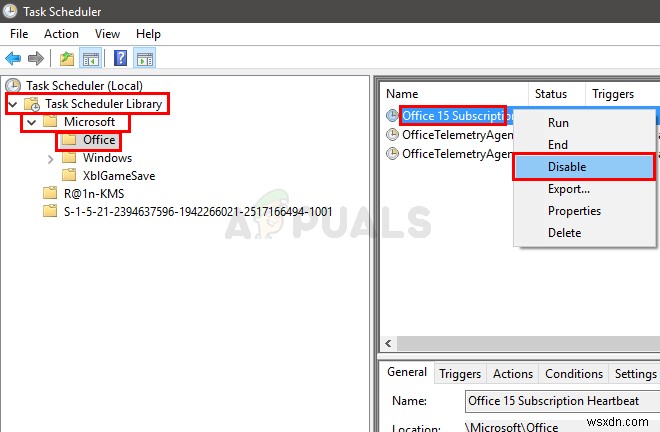Screen dimensions: 660x432
Task: Open the File menu
Action: (x=19, y=34)
